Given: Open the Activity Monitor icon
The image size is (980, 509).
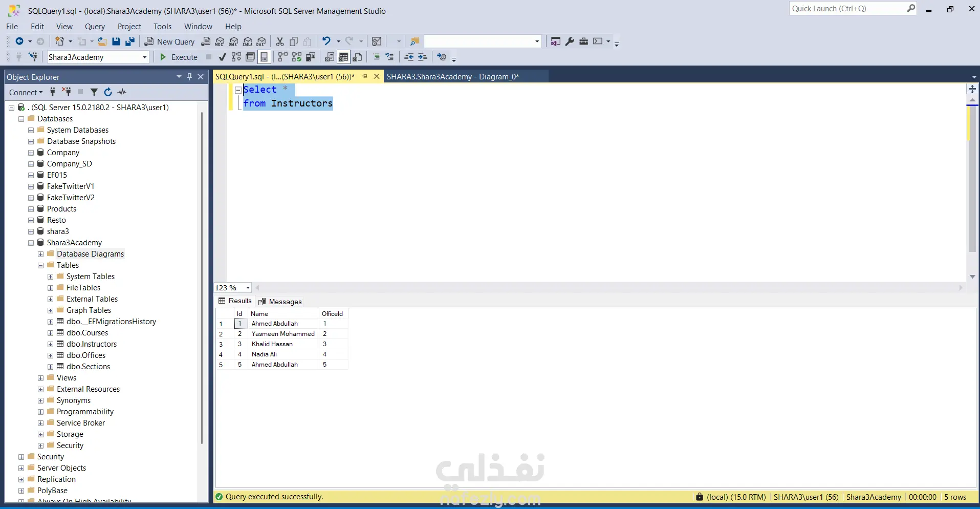Looking at the screenshot, I should (x=122, y=92).
